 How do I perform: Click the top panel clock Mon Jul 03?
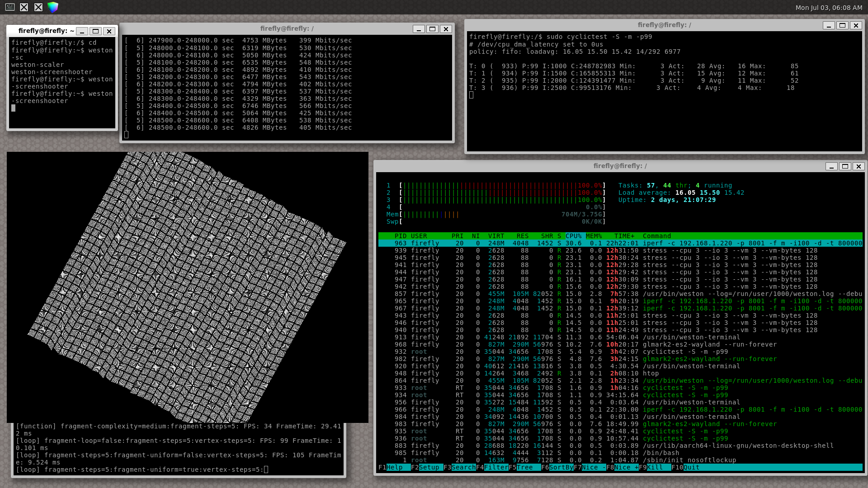[x=829, y=8]
